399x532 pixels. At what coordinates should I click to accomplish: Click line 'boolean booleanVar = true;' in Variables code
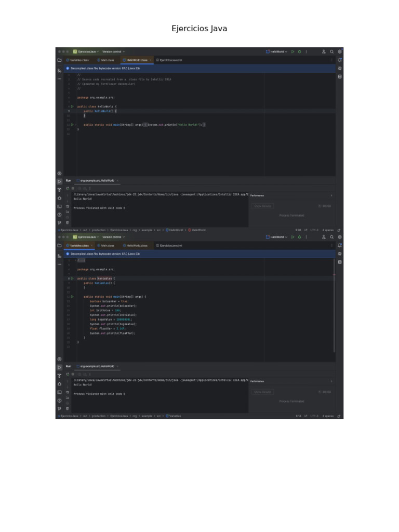point(109,301)
